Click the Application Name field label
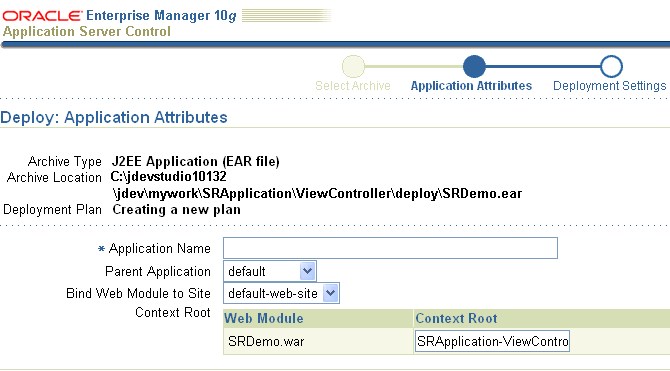Screen dimensions: 670x371 (x=159, y=249)
